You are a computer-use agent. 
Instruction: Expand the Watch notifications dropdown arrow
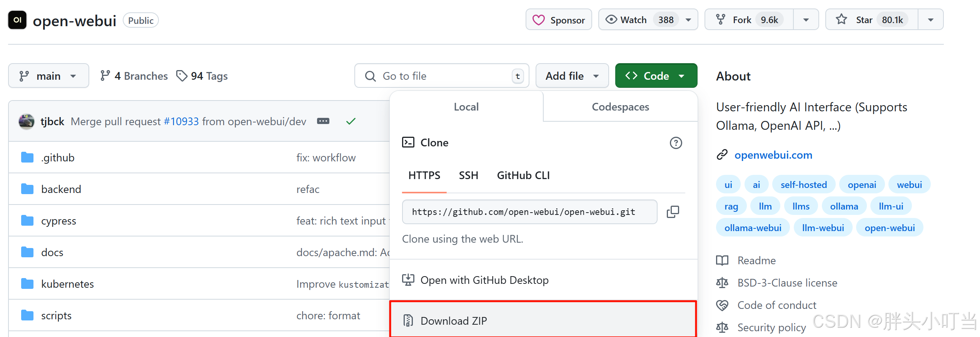[x=689, y=20]
